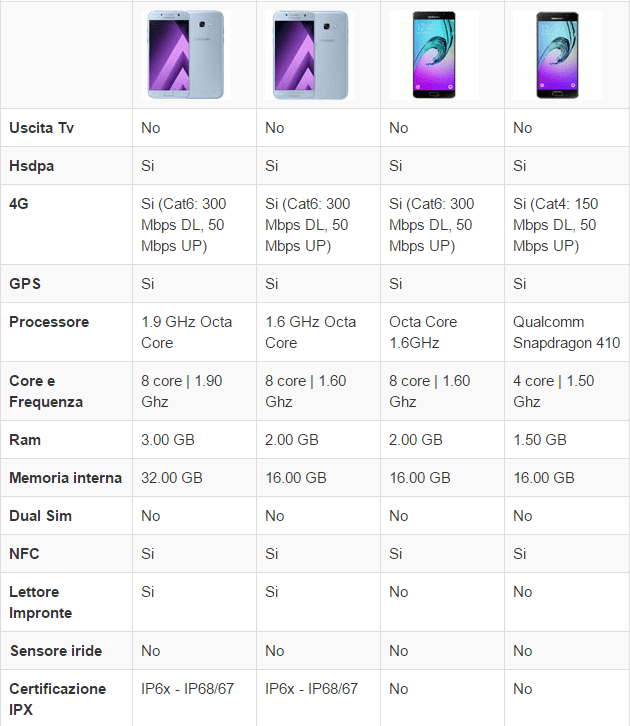Click the Lettore Impronte row label

pyautogui.click(x=41, y=602)
